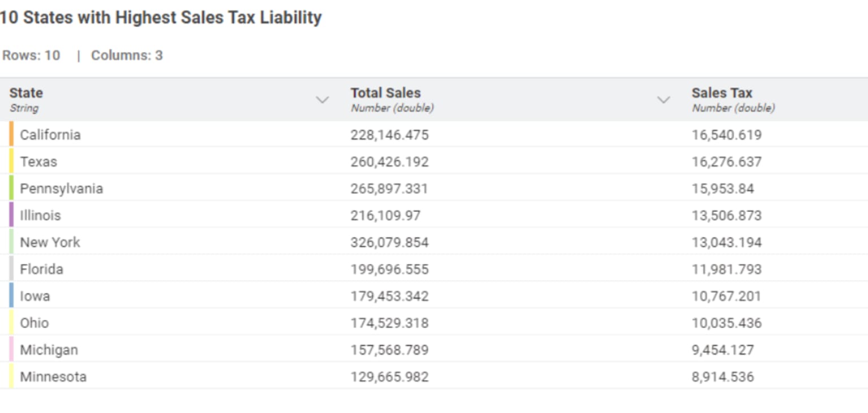The width and height of the screenshot is (868, 413).
Task: Click the purple color bar beside Illinois
Action: pyautogui.click(x=11, y=215)
